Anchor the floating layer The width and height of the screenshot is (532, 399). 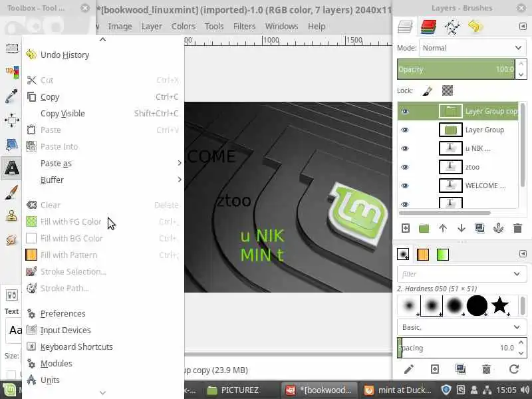pyautogui.click(x=498, y=228)
